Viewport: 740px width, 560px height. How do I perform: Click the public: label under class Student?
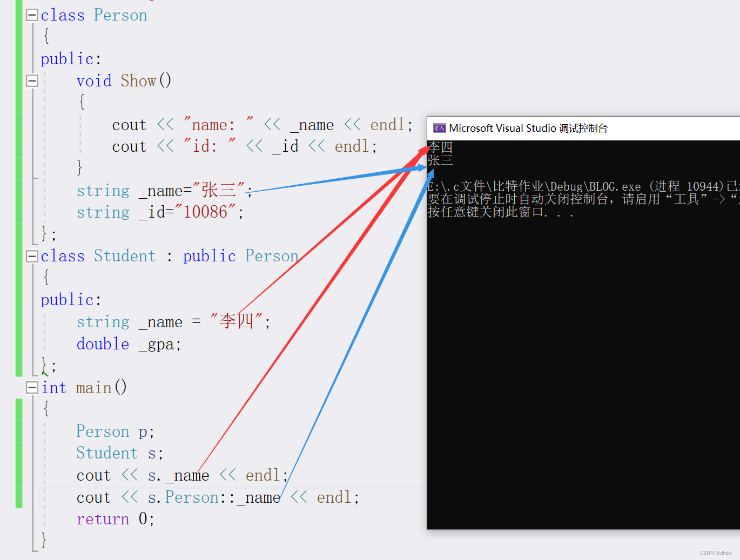[71, 300]
